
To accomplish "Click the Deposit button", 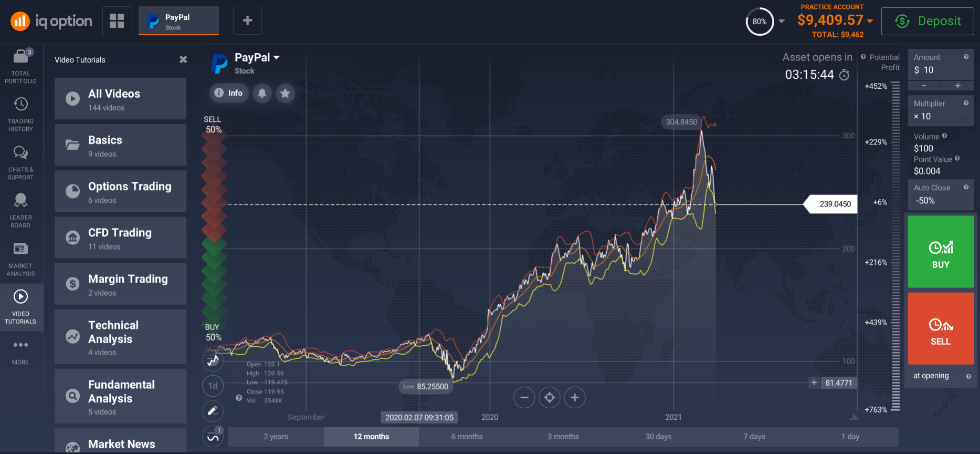I will [928, 21].
